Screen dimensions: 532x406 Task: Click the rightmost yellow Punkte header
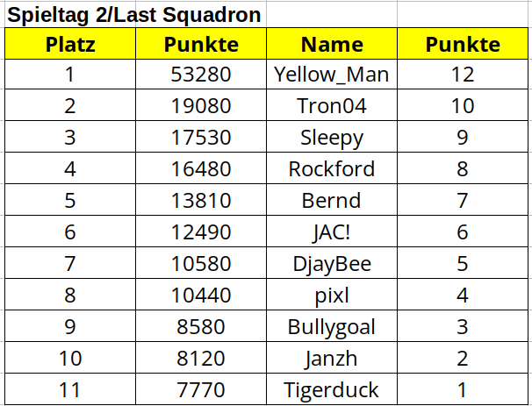(463, 44)
